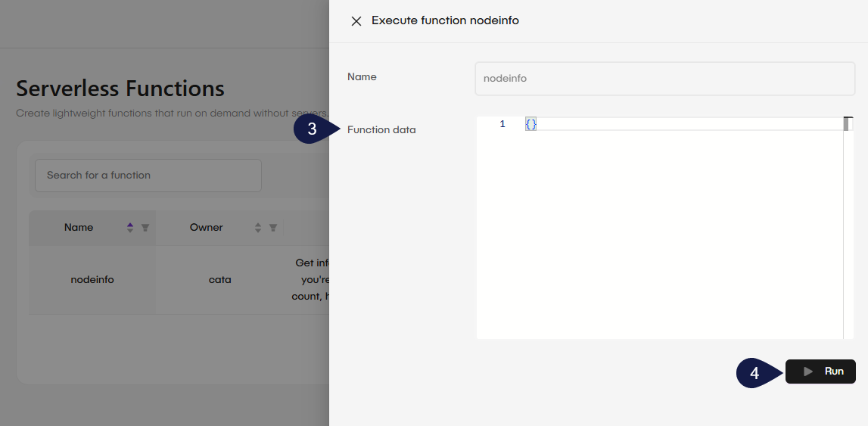Image resolution: width=868 pixels, height=426 pixels.
Task: Focus the Search for a function box
Action: point(148,176)
